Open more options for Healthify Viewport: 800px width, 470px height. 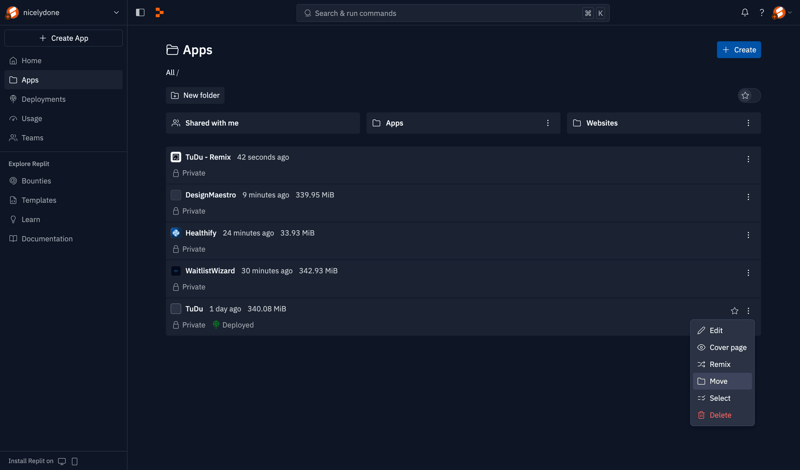click(x=748, y=235)
